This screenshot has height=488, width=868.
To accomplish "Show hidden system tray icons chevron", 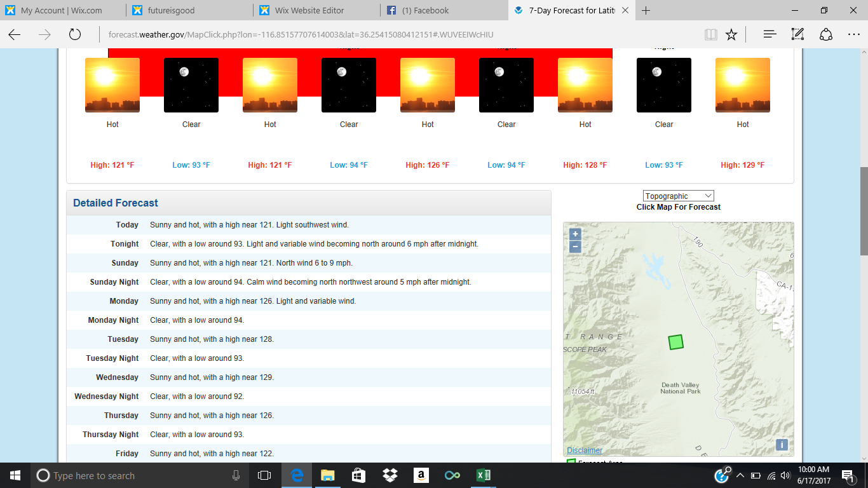I will click(740, 475).
